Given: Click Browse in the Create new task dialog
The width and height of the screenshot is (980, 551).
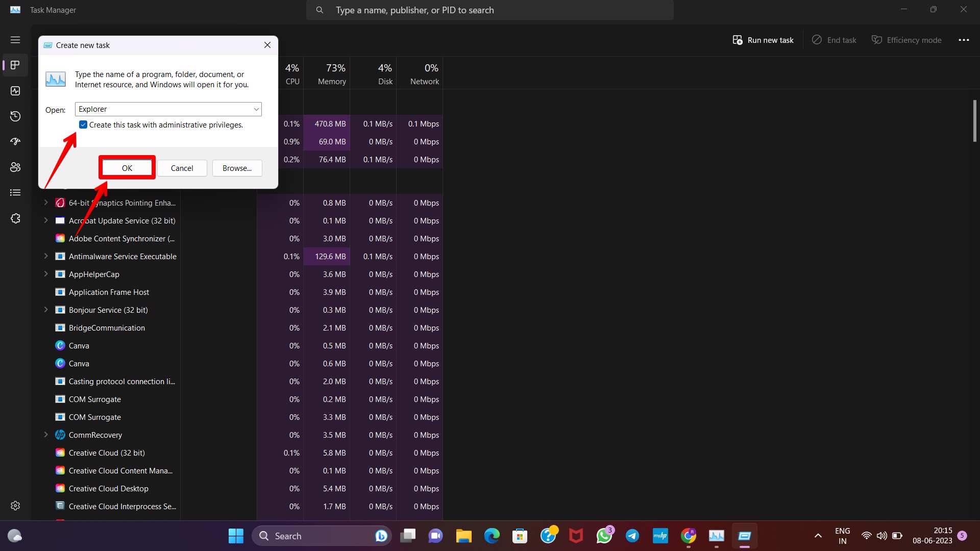Looking at the screenshot, I should (x=237, y=168).
